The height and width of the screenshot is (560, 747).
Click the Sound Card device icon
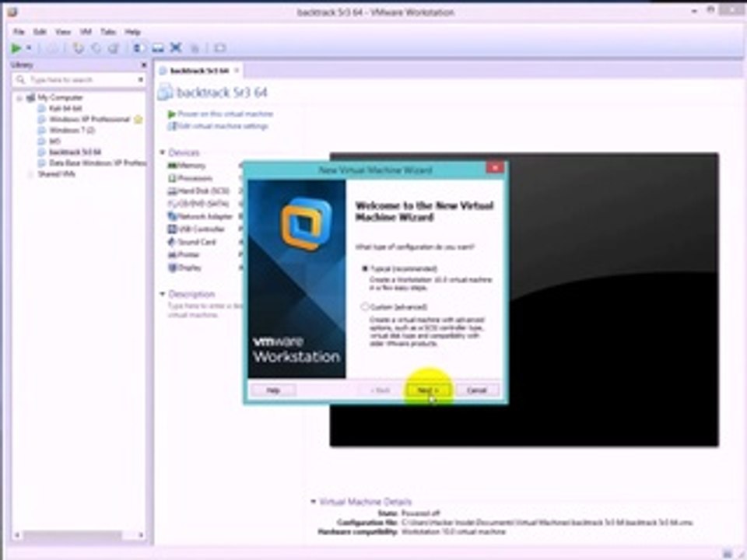coord(172,242)
